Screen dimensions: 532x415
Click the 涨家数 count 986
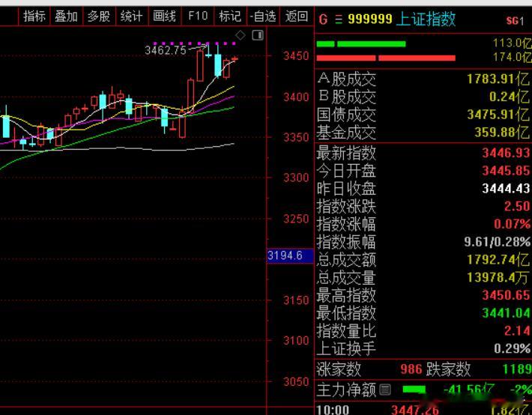tap(411, 369)
